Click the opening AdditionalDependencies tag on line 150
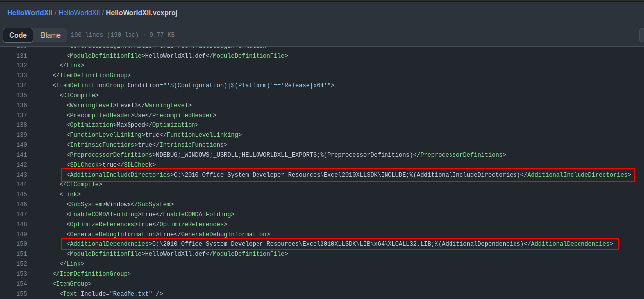The image size is (644, 299). click(110, 244)
